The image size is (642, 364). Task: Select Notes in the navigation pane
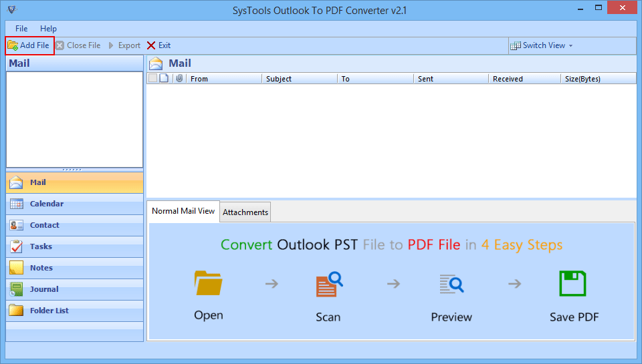click(x=74, y=268)
